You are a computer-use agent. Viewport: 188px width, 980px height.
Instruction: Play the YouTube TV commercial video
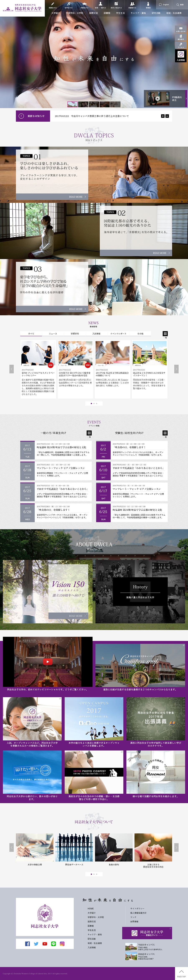tap(48, 662)
